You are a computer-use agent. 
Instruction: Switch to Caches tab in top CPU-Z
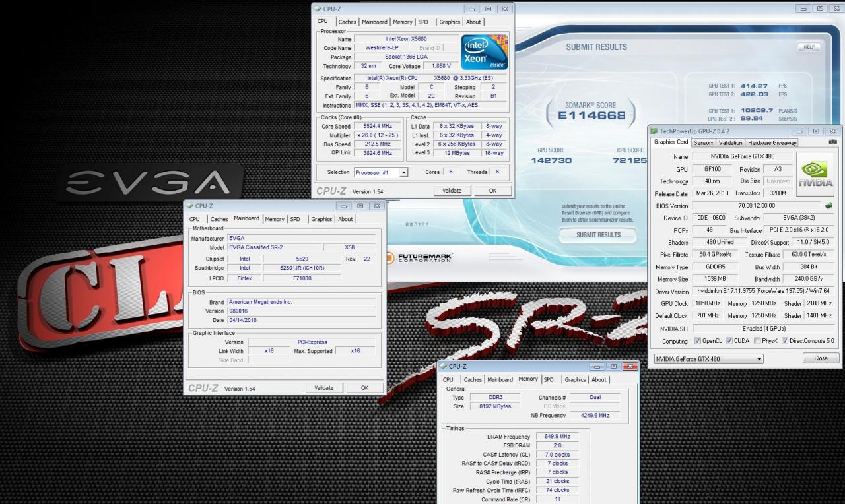pyautogui.click(x=347, y=22)
